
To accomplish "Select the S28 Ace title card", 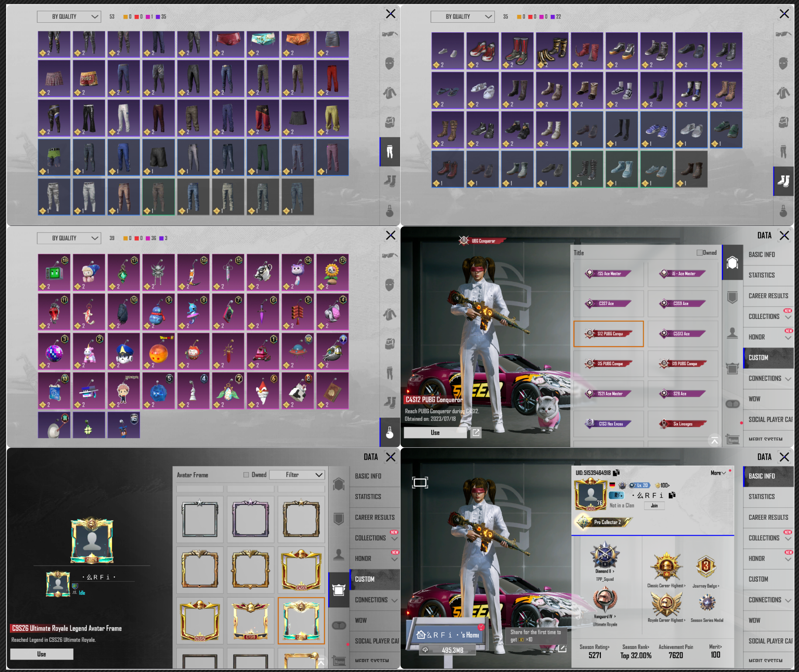I will click(x=683, y=394).
